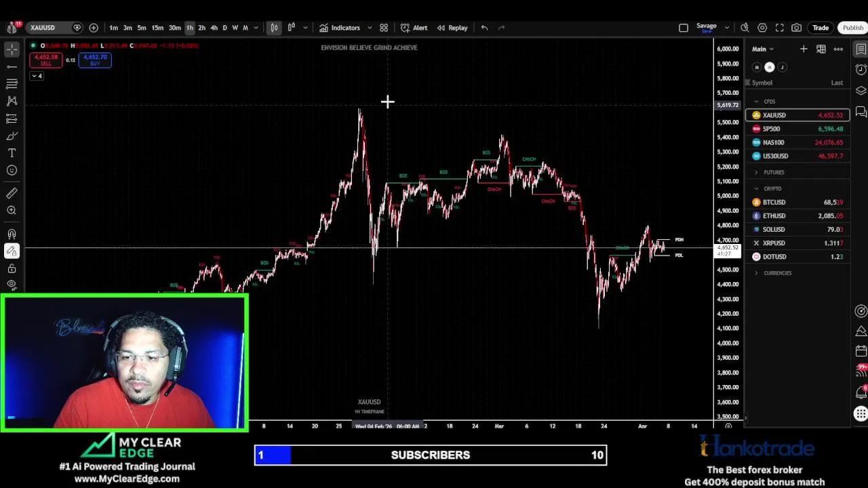Click the Publish button
This screenshot has width=868, height=488.
(853, 28)
